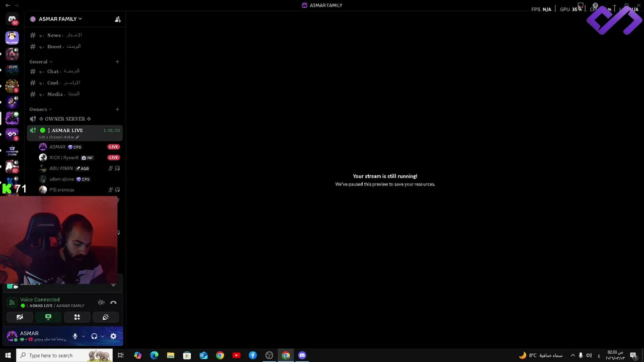Open Microsoft Store from taskbar
This screenshot has width=644, height=362.
[x=187, y=355]
